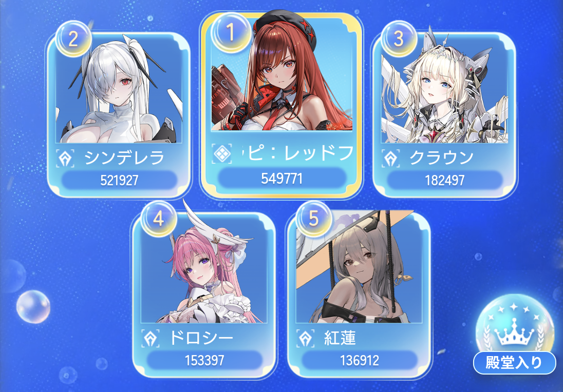Click the manufacturer emblem beside クラウン
563x392 pixels.
[x=390, y=159]
